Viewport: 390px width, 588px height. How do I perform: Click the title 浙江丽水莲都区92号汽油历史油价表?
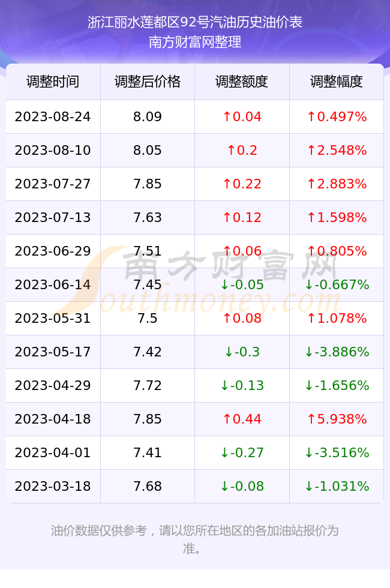tap(195, 22)
